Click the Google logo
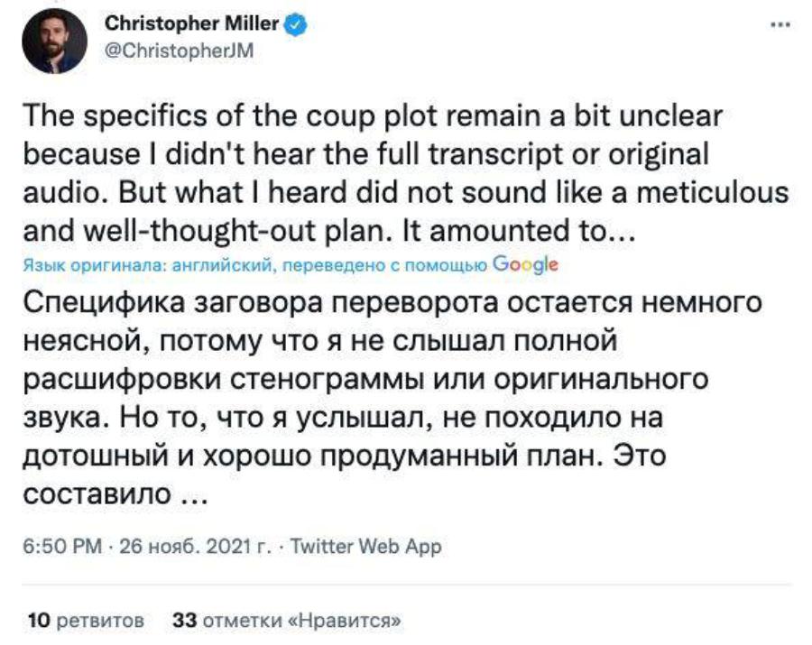 coord(527,265)
